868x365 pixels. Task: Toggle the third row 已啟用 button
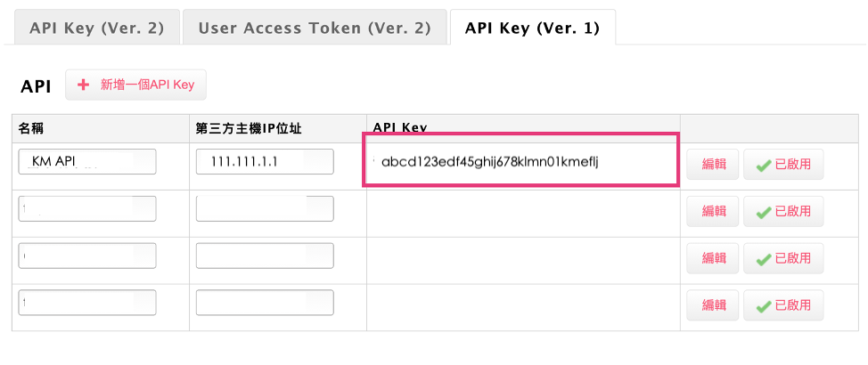(x=783, y=258)
